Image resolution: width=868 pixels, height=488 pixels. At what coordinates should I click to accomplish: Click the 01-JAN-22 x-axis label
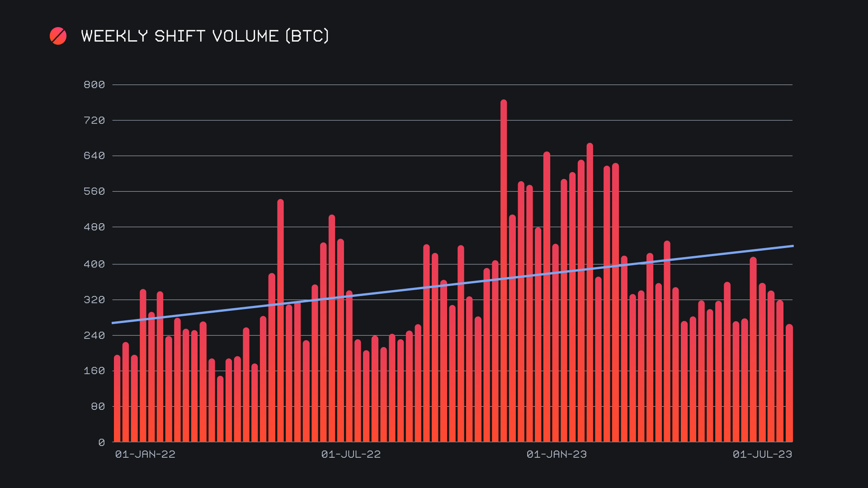pyautogui.click(x=145, y=455)
